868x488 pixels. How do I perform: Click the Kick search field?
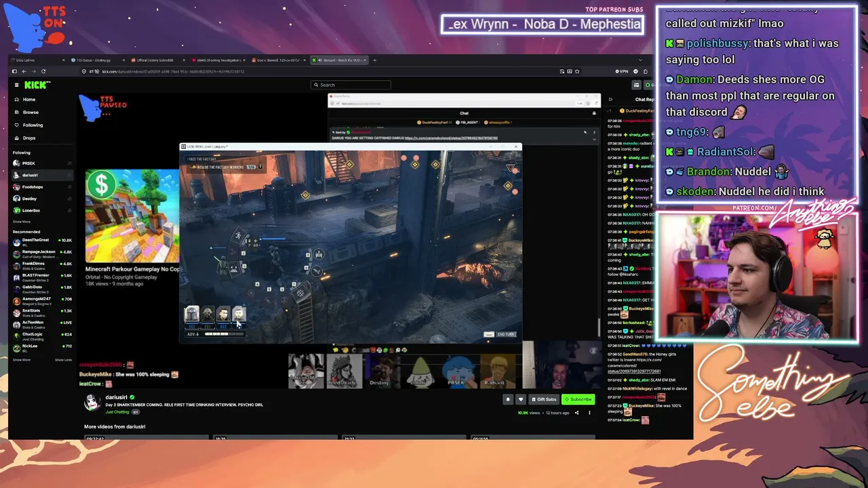coord(351,85)
